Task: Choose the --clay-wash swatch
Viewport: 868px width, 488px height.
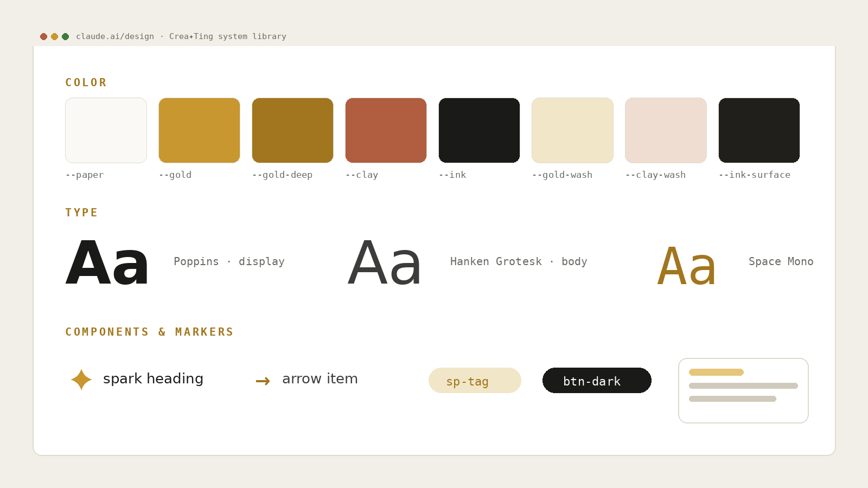Action: (666, 130)
